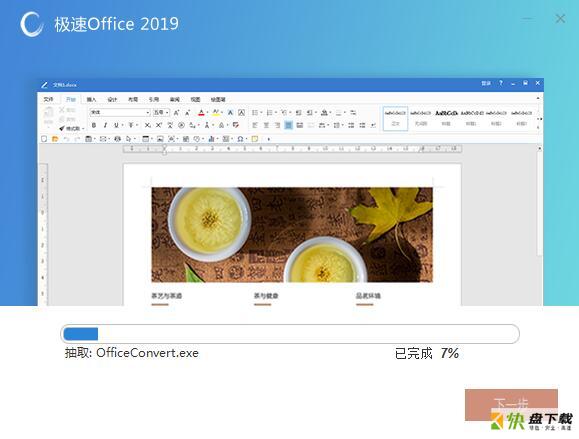Viewport: 579px width, 439px height.
Task: Click the installation progress bar
Action: tap(290, 334)
